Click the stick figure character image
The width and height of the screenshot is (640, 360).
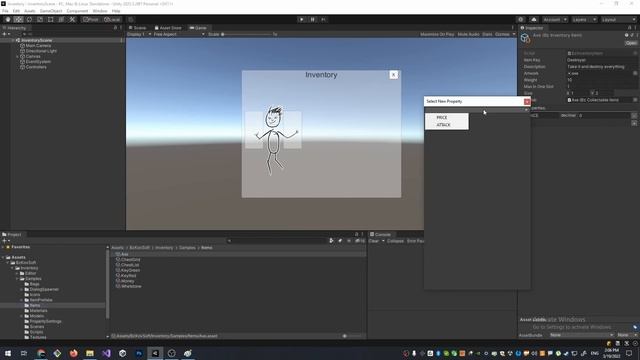276,141
